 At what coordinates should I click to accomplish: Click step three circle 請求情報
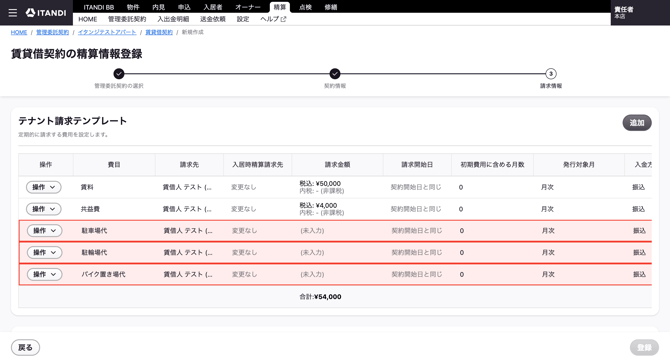[x=551, y=74]
